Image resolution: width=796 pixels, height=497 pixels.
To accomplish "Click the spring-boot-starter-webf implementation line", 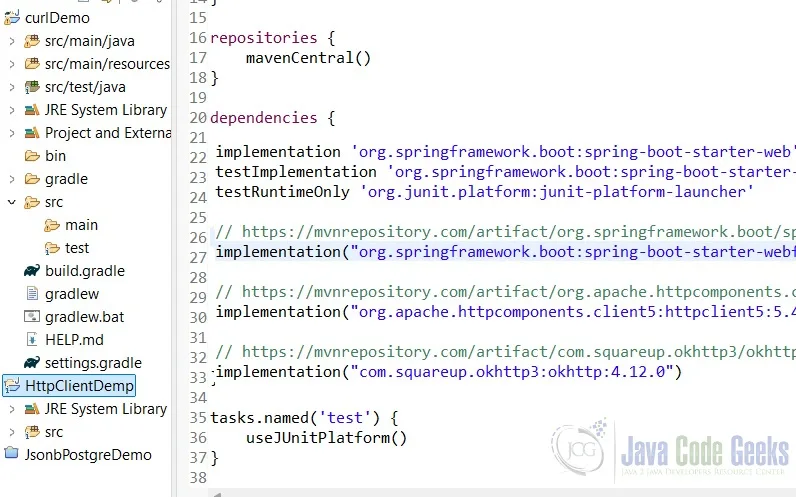I will click(505, 252).
